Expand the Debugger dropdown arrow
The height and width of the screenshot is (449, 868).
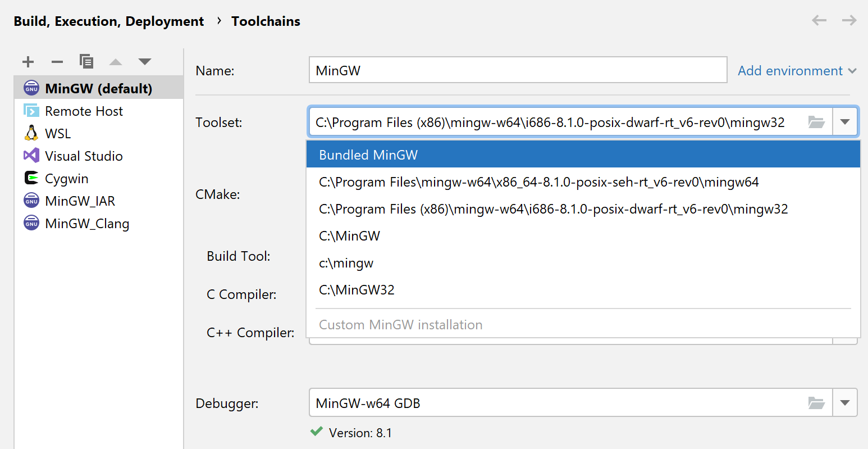845,403
